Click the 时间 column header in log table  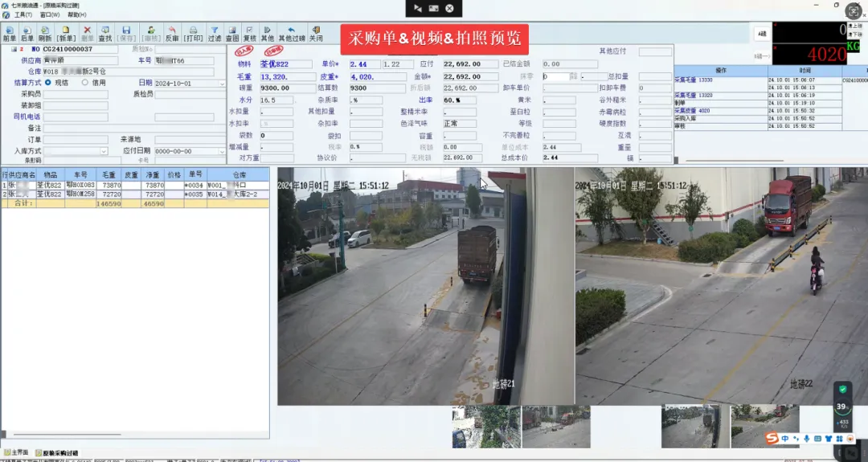click(x=805, y=71)
